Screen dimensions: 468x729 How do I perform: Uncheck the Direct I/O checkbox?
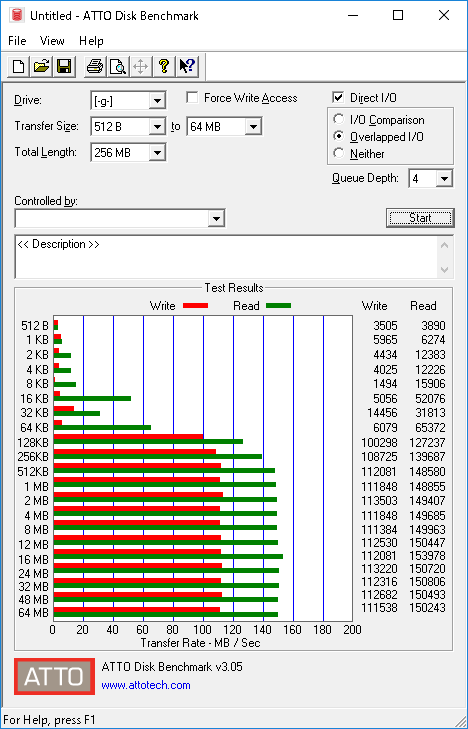338,98
